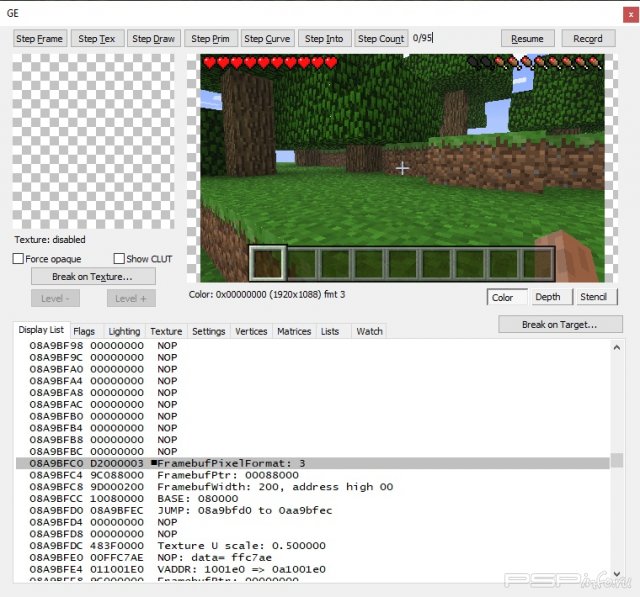Click the display list vertical scrollbar
This screenshot has width=640, height=597.
617,460
